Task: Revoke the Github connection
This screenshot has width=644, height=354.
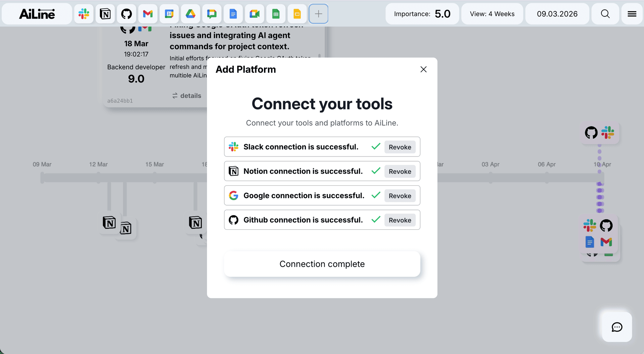Action: pyautogui.click(x=400, y=220)
